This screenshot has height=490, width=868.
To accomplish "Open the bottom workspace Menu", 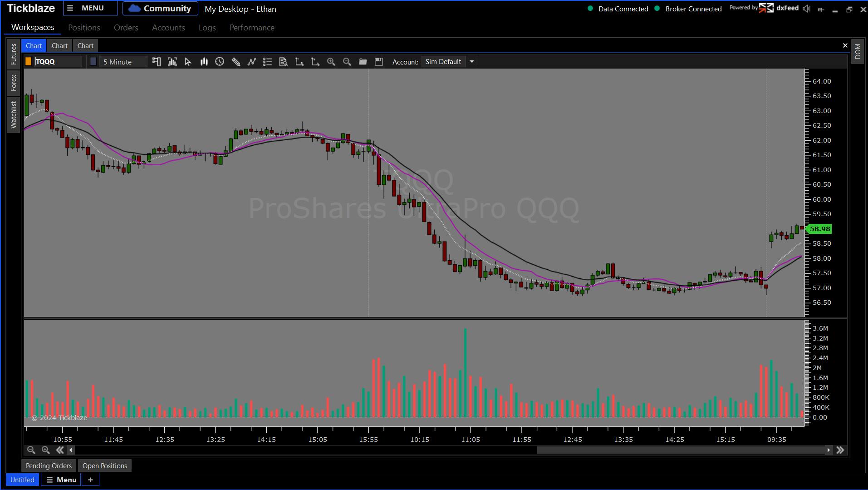I will point(61,480).
